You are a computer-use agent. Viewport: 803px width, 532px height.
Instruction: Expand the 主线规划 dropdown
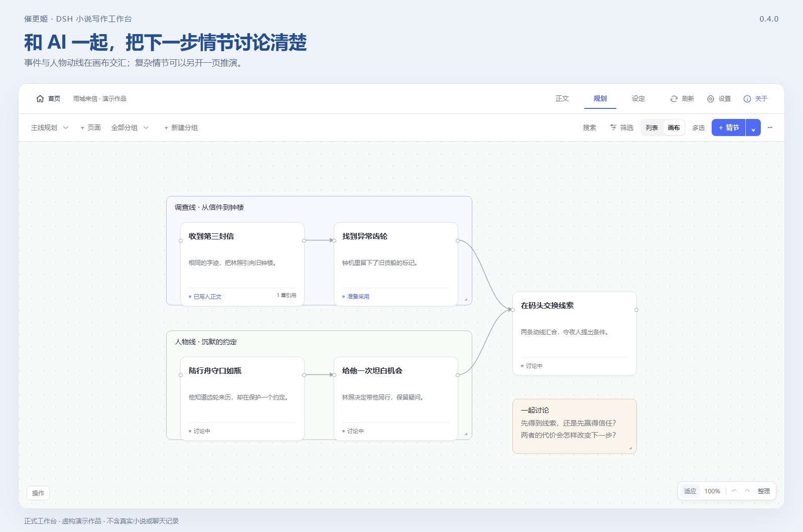pos(50,127)
